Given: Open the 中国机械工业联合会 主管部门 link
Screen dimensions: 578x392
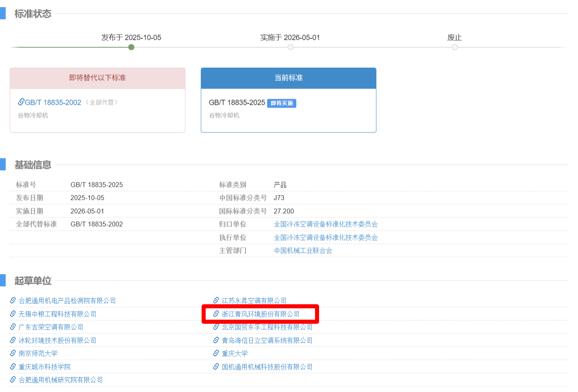Looking at the screenshot, I should (x=303, y=251).
